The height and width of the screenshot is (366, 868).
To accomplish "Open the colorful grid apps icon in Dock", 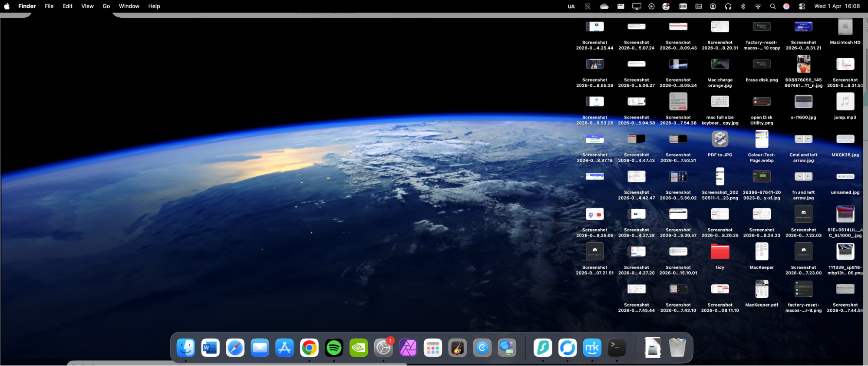I will [433, 348].
